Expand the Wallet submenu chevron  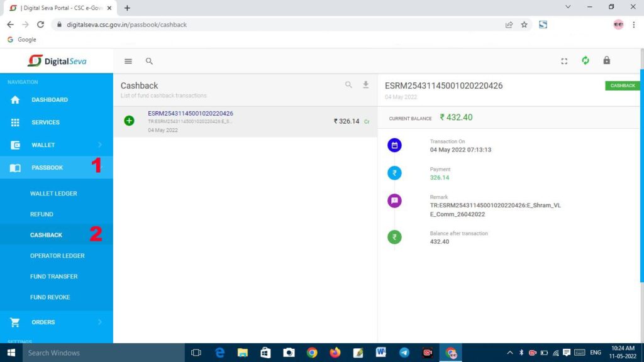pyautogui.click(x=100, y=145)
